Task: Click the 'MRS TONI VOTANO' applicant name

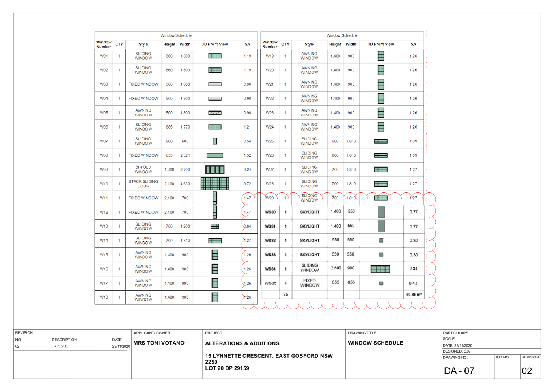Action: click(159, 343)
